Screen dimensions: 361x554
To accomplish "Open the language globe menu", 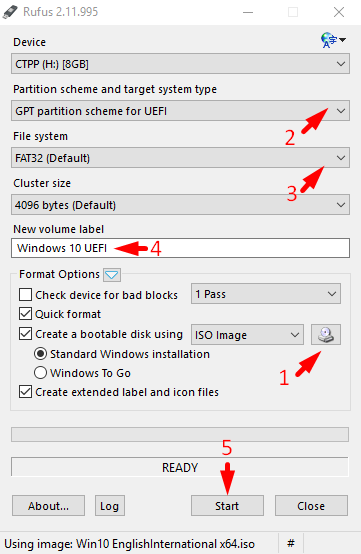I will pyautogui.click(x=333, y=40).
